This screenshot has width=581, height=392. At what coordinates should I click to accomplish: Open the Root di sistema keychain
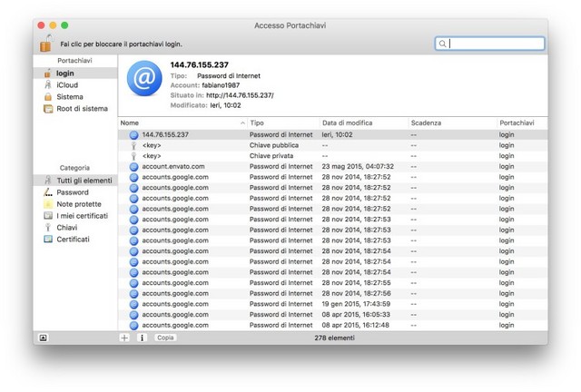coord(82,109)
